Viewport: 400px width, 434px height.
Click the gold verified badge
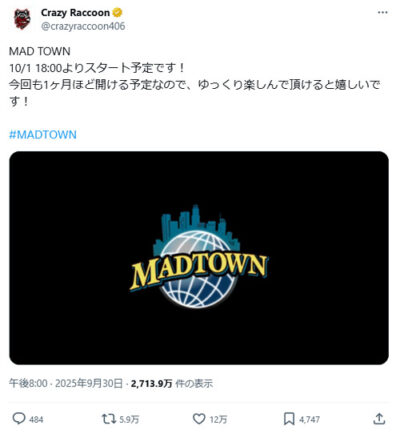pos(117,13)
